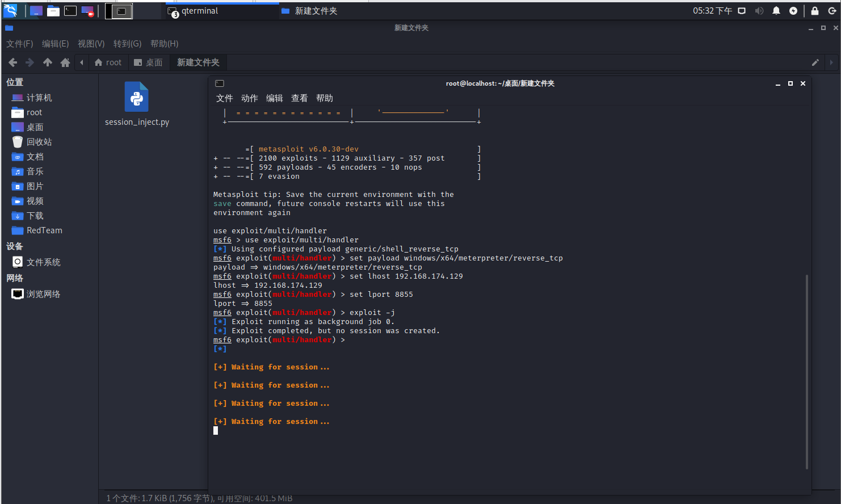Screen dimensions: 841x504
Task: Open the display settings tray icon
Action: pos(741,11)
